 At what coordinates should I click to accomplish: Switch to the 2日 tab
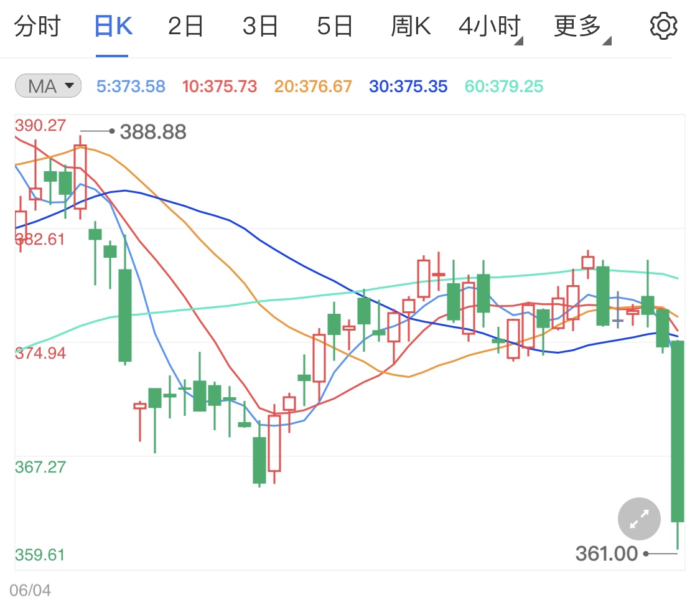[x=185, y=26]
